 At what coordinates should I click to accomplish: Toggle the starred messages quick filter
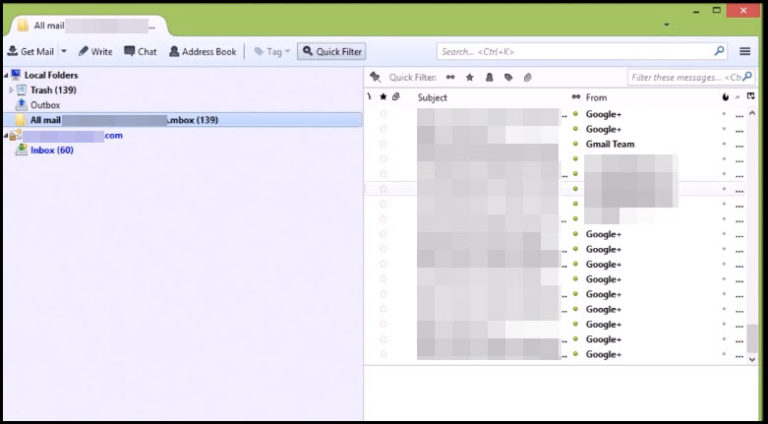470,77
